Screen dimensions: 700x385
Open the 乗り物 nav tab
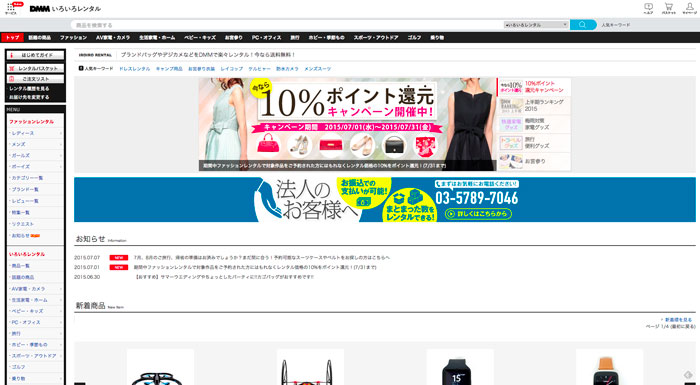(x=437, y=38)
